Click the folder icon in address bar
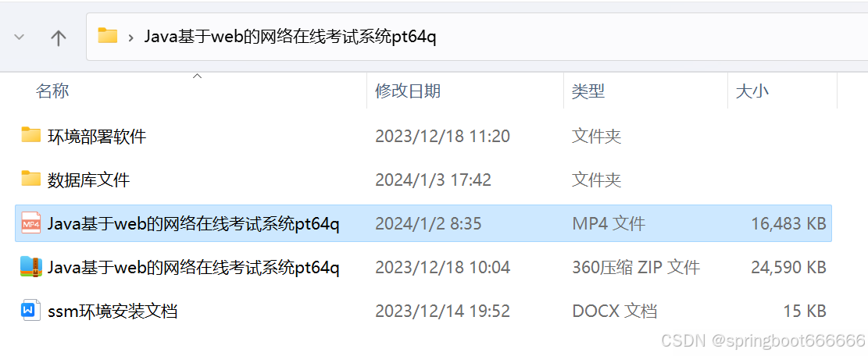This screenshot has height=356, width=868. 108,36
